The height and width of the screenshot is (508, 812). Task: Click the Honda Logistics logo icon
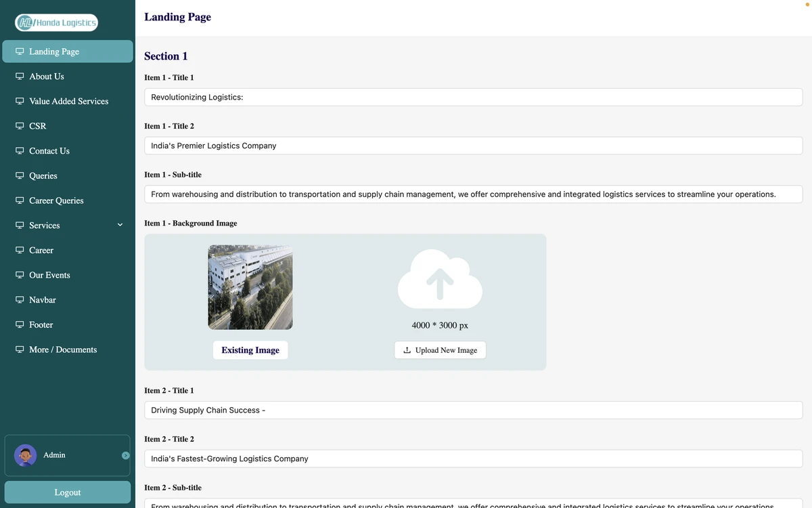coord(26,22)
